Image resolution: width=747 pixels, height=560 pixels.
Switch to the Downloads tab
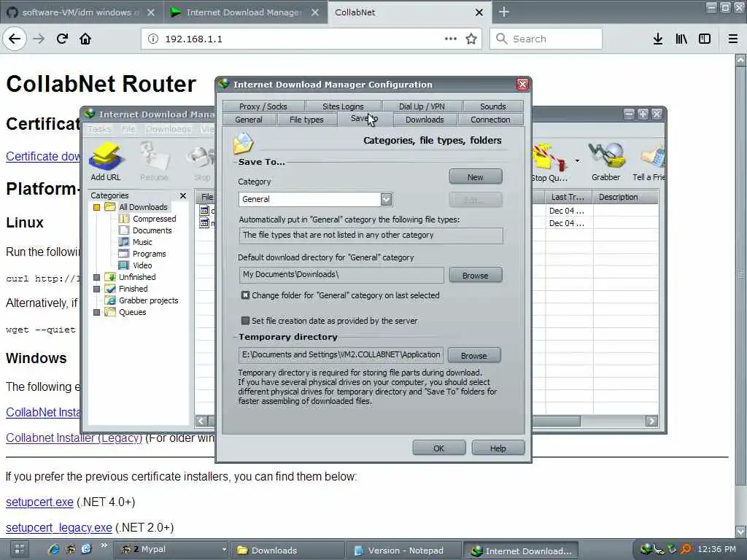pos(425,120)
